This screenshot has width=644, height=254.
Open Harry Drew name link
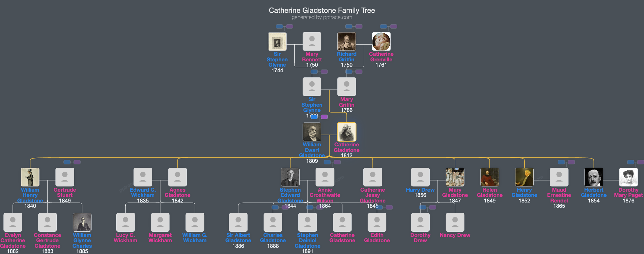pos(420,190)
